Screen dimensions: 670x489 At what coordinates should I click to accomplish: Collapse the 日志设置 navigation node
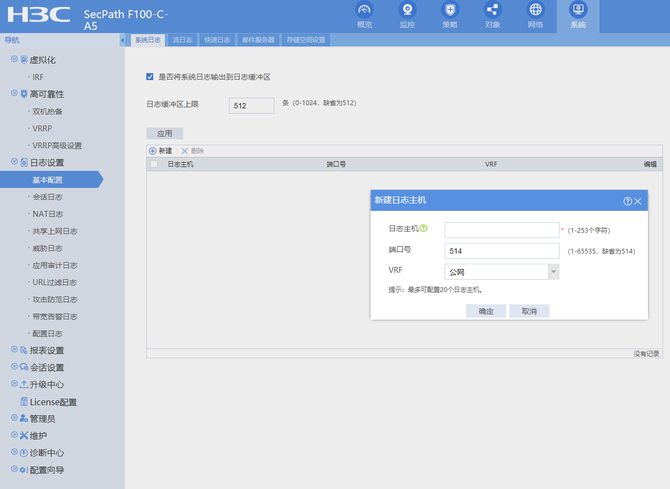tap(14, 162)
